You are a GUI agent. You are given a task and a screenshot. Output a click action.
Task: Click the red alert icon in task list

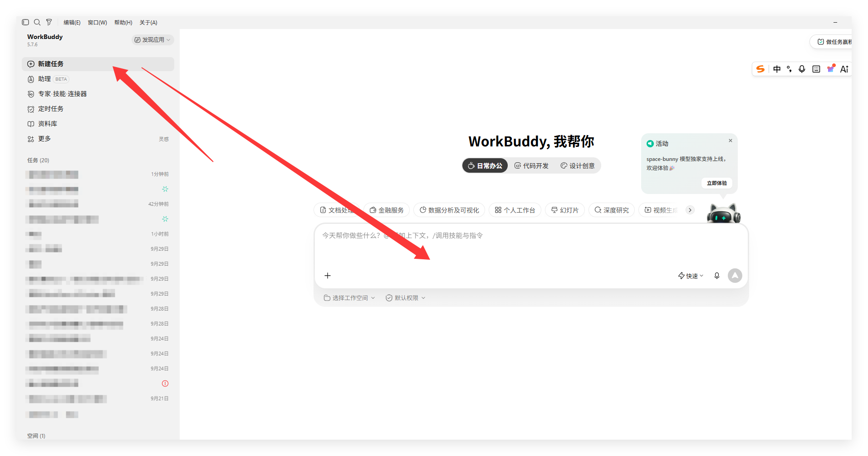165,383
